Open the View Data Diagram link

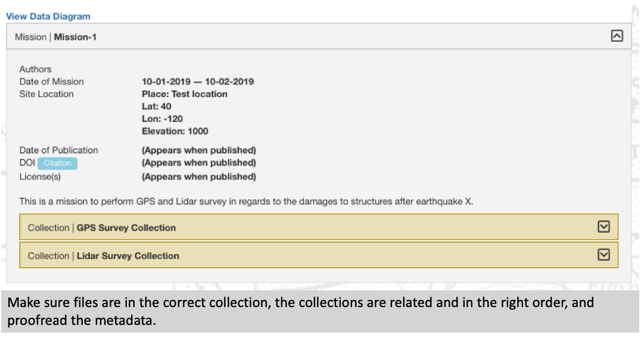pyautogui.click(x=48, y=17)
